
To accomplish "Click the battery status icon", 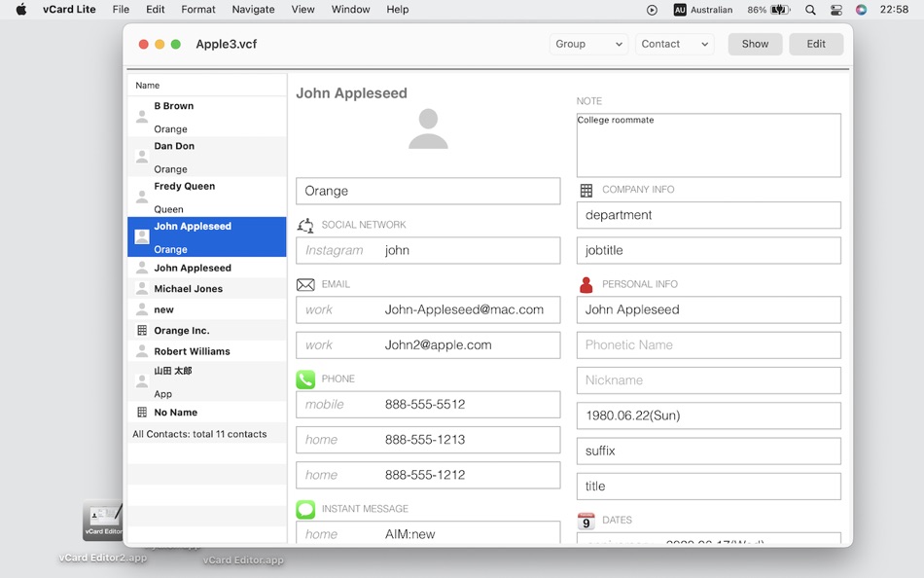I will click(x=780, y=10).
